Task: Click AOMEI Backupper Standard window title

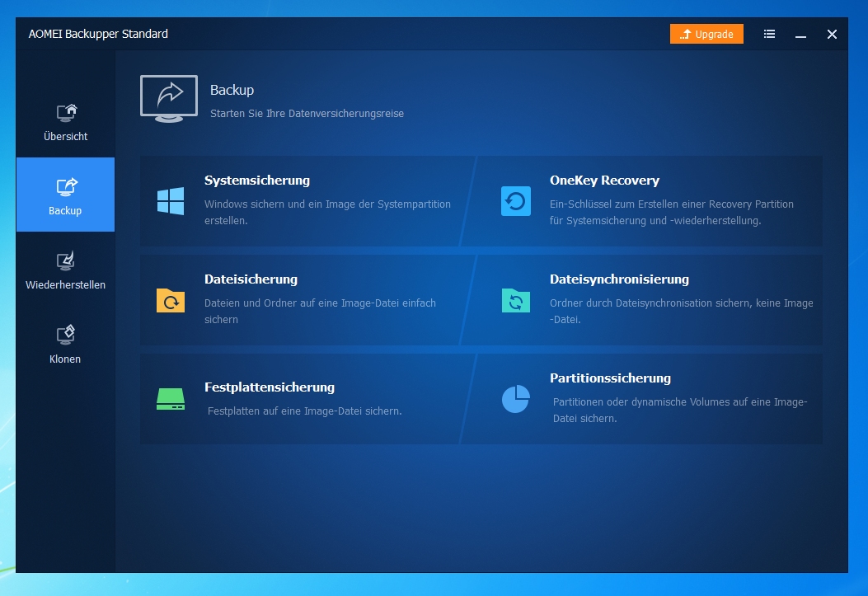Action: pyautogui.click(x=98, y=34)
